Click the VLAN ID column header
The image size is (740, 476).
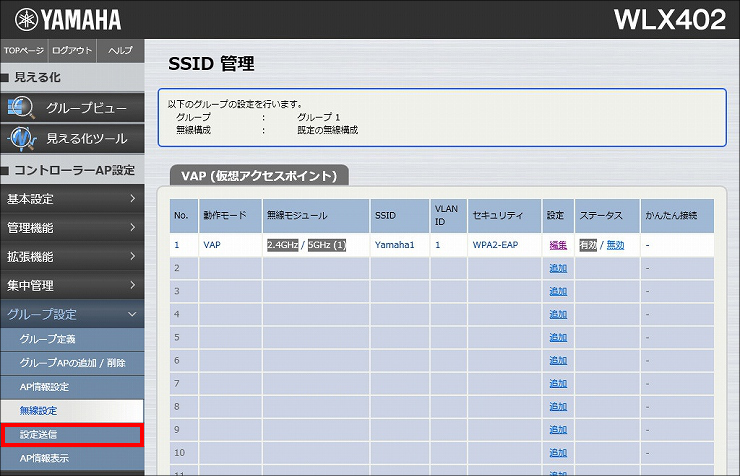pos(448,216)
